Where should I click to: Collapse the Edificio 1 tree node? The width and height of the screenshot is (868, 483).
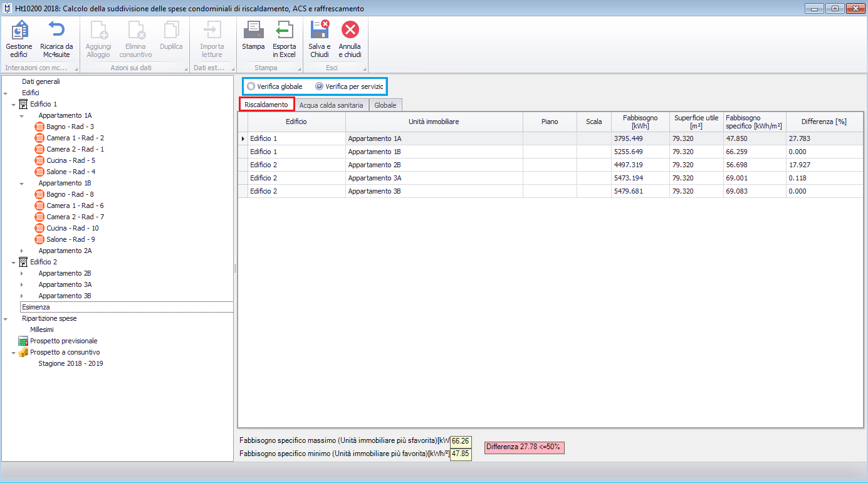[x=14, y=105]
